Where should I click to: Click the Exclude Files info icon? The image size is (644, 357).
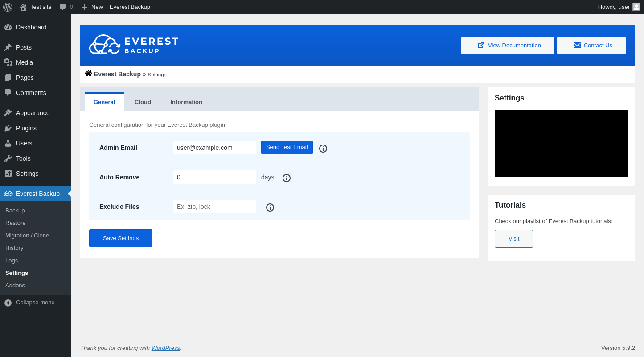click(x=270, y=208)
